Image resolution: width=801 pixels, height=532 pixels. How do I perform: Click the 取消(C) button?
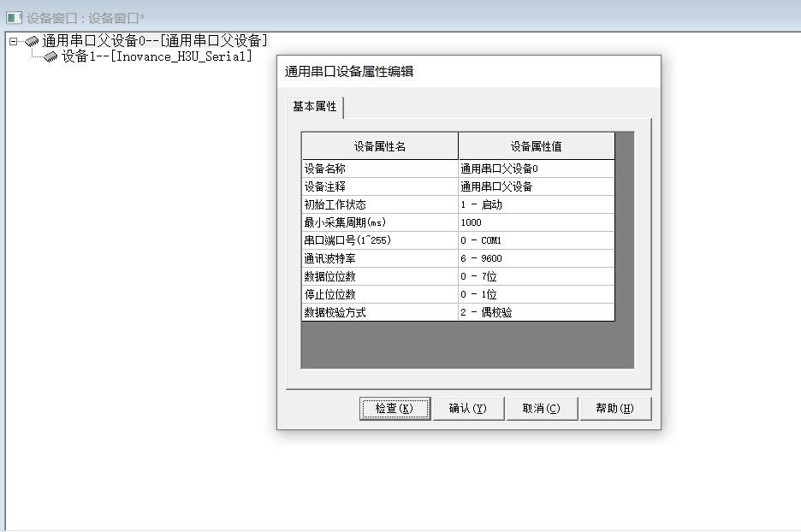(x=541, y=409)
